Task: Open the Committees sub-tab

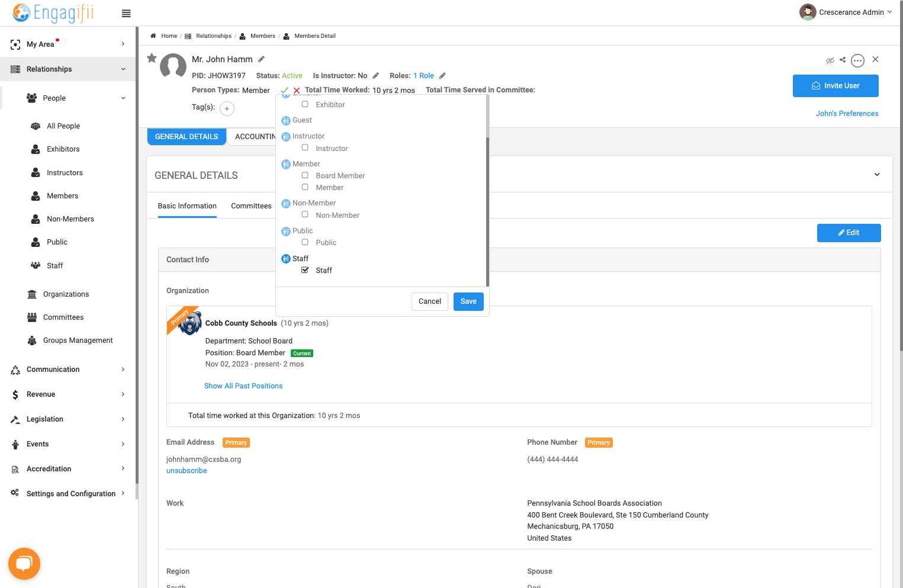Action: click(251, 206)
